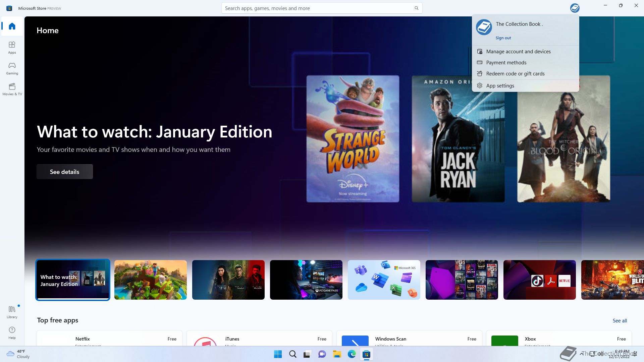Viewport: 644px width, 362px height.
Task: Open Microsoft Edge from taskbar
Action: coord(352,354)
